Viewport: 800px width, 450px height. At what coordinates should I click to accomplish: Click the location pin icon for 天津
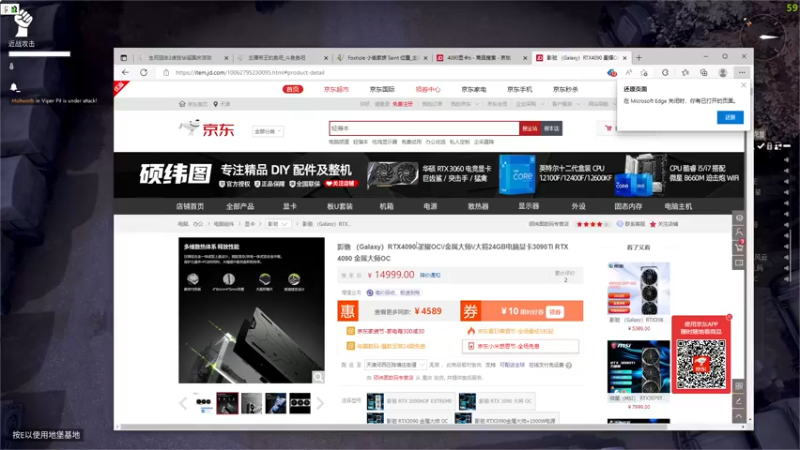coord(216,104)
